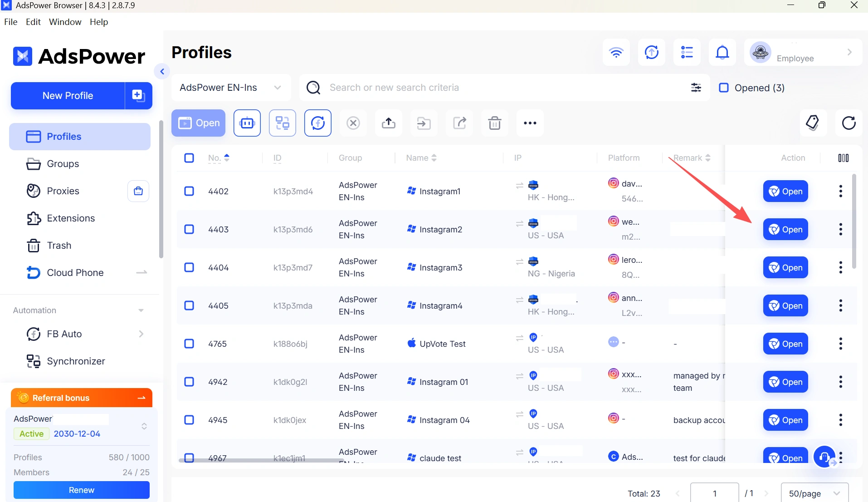868x502 pixels.
Task: Click the profile search field
Action: pos(503,88)
